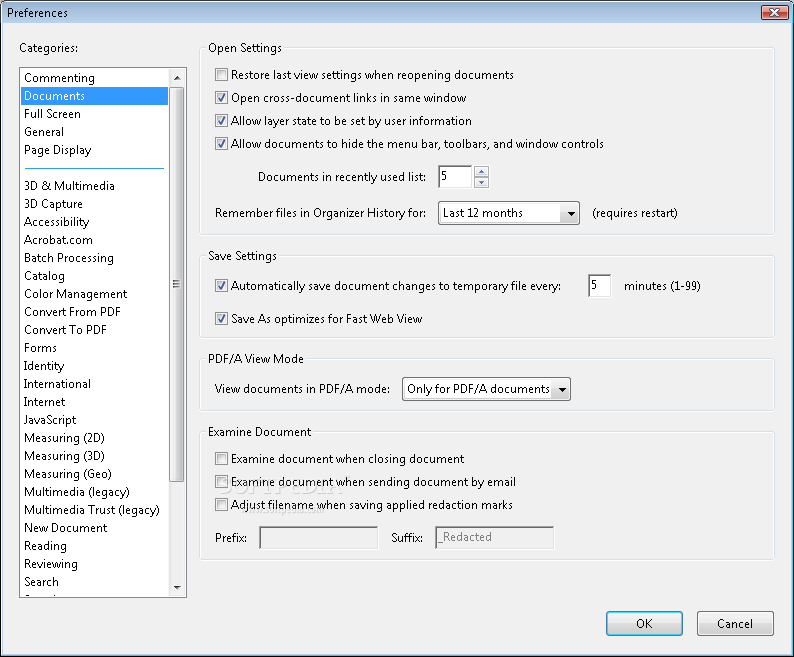794x657 pixels.
Task: Select Full Screen category
Action: pyautogui.click(x=94, y=114)
